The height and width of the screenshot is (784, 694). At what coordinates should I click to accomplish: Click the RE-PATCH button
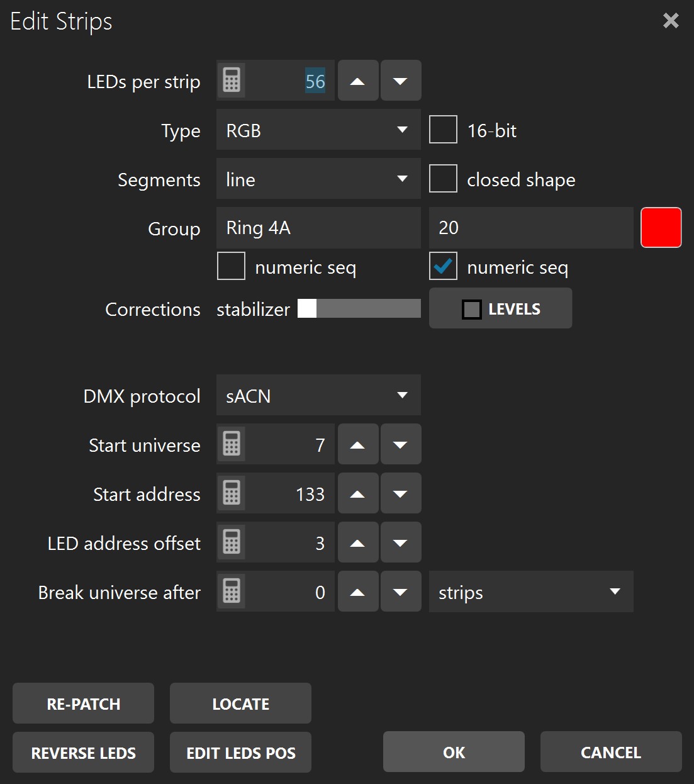(x=83, y=703)
